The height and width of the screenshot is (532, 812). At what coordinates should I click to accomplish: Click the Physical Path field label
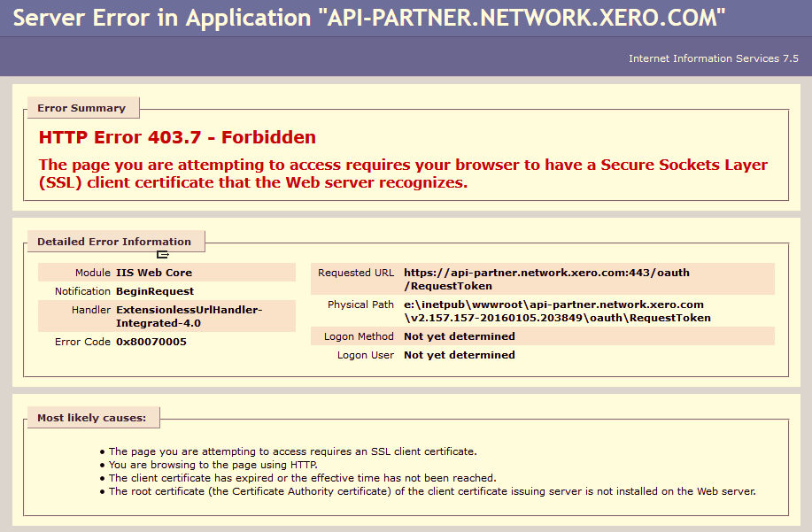pyautogui.click(x=360, y=305)
